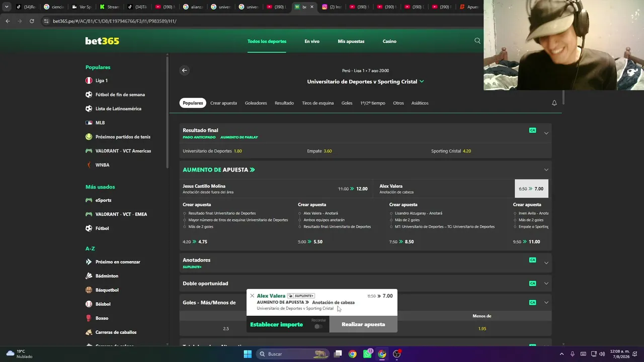Click the gamepad icon beside VALORANT - VCT - EMEA
The width and height of the screenshot is (644, 362).
[89, 214]
